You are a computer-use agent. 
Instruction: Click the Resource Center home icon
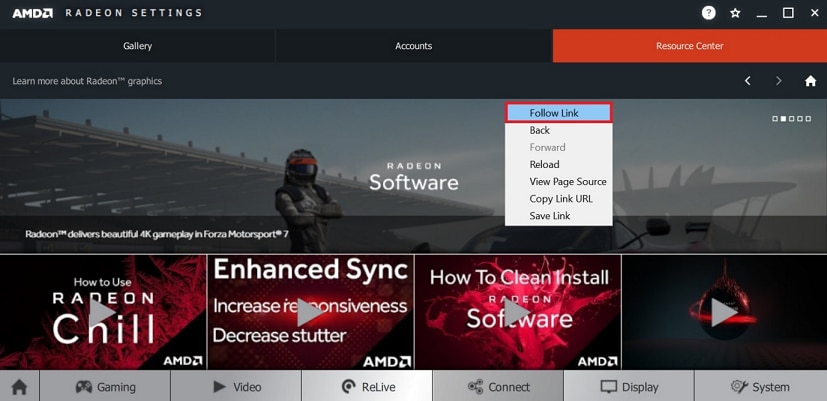click(x=811, y=81)
